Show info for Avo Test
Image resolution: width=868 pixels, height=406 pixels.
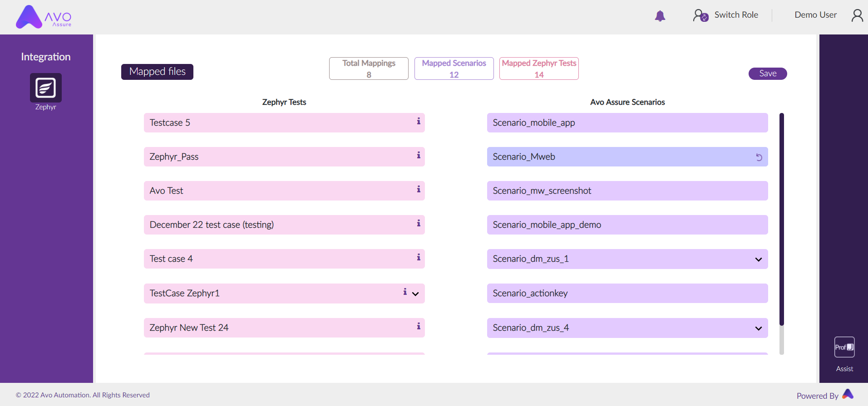[x=419, y=189]
